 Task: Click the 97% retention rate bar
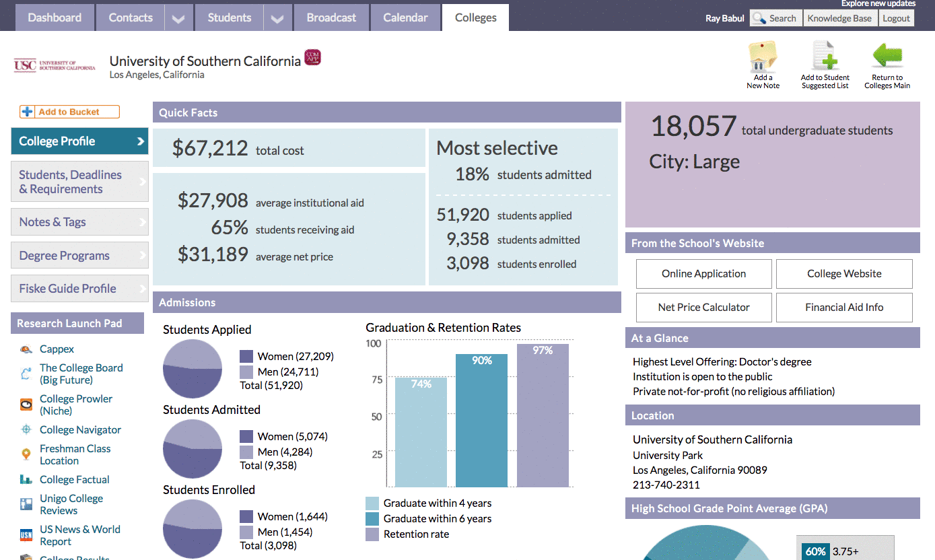click(543, 415)
